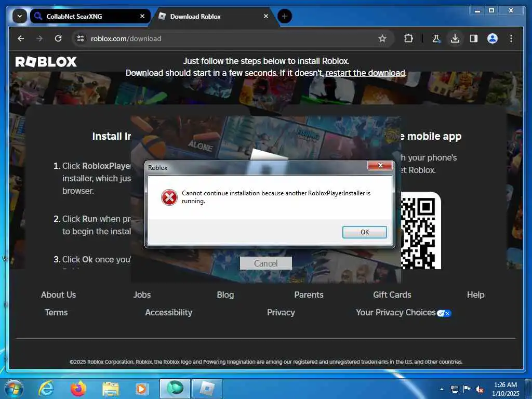Open the Help footer link
Viewport: 532px width, 399px height.
[476, 295]
